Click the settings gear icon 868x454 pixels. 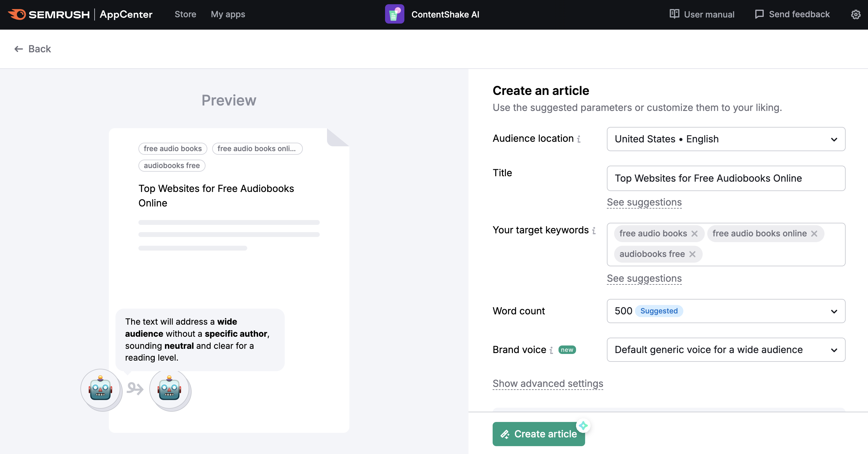tap(856, 14)
